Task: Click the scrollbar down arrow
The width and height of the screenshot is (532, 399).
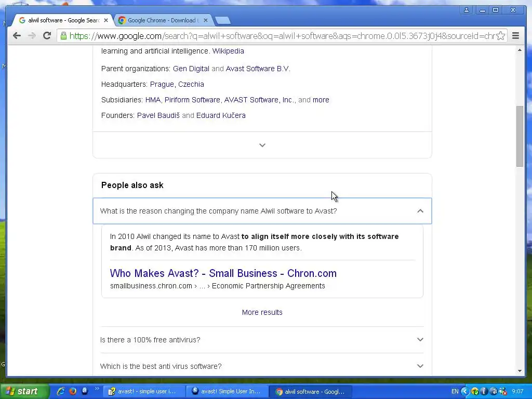Action: point(520,371)
